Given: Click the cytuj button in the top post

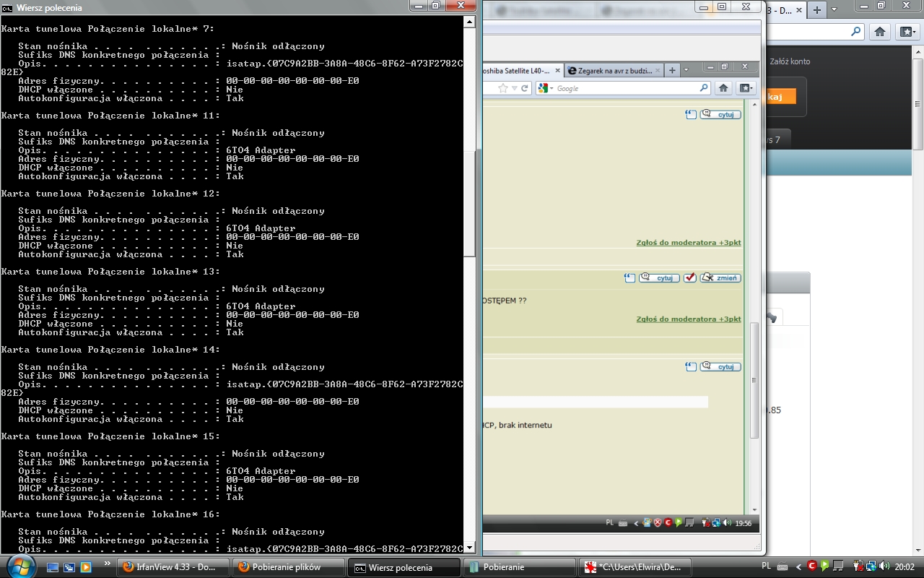Looking at the screenshot, I should [x=720, y=115].
